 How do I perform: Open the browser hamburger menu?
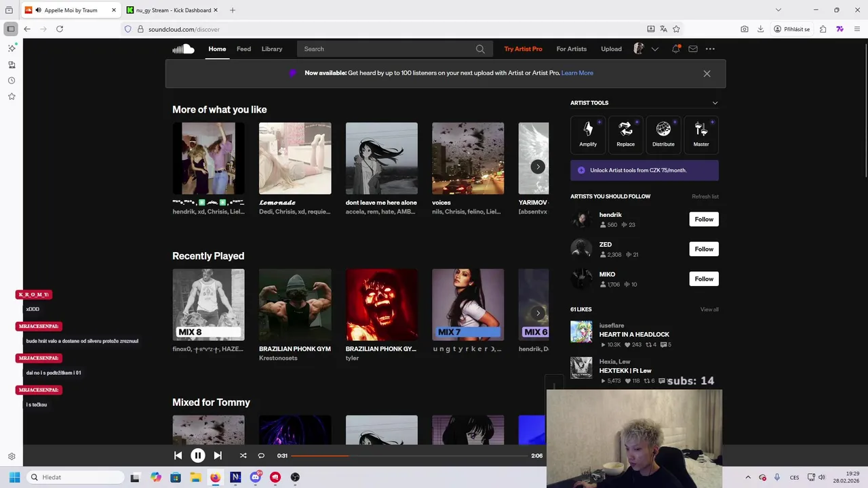857,29
